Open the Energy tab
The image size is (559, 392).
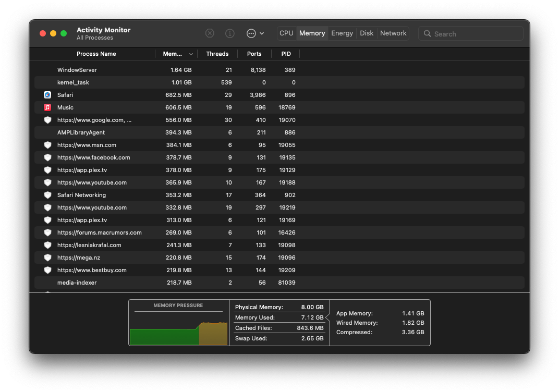[342, 33]
